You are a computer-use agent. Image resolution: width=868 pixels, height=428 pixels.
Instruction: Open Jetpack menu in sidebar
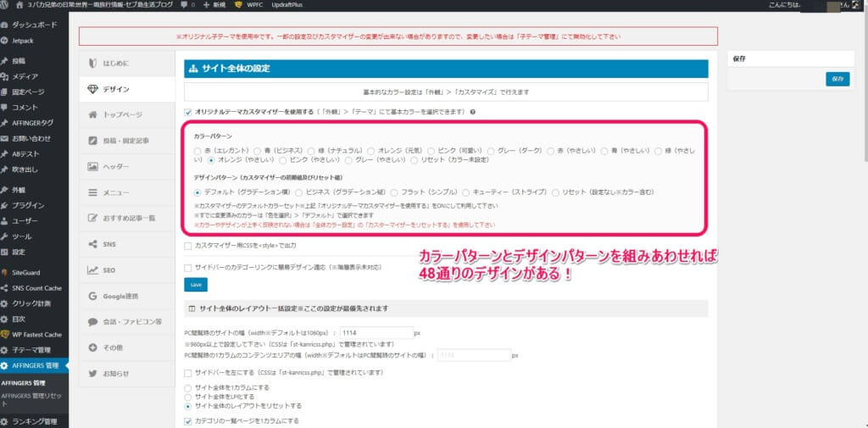coord(34,41)
